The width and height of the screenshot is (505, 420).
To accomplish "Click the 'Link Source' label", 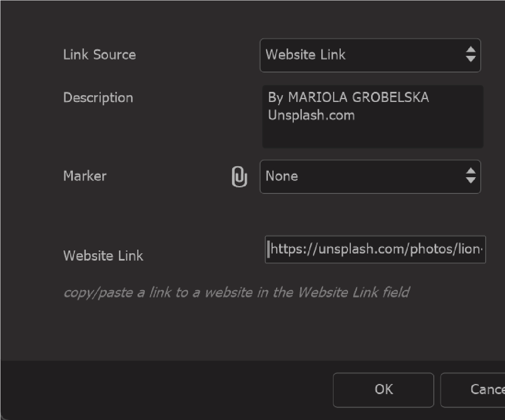I will click(x=100, y=55).
